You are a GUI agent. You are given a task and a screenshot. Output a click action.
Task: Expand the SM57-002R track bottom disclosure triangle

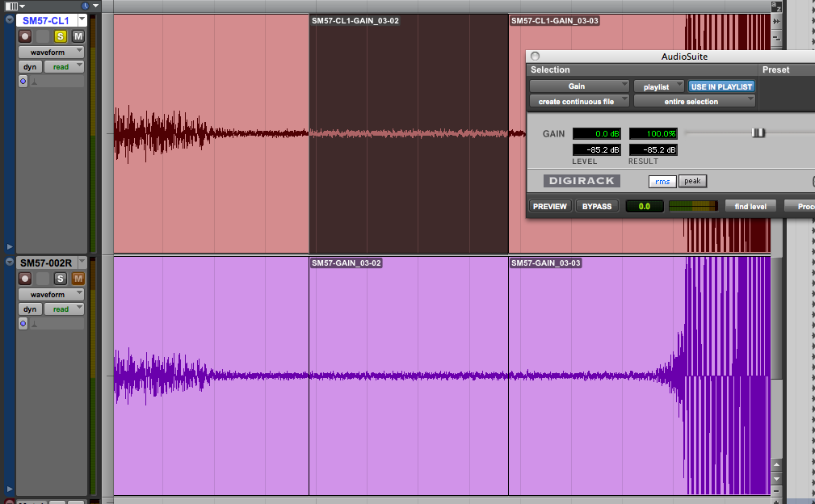[10, 489]
